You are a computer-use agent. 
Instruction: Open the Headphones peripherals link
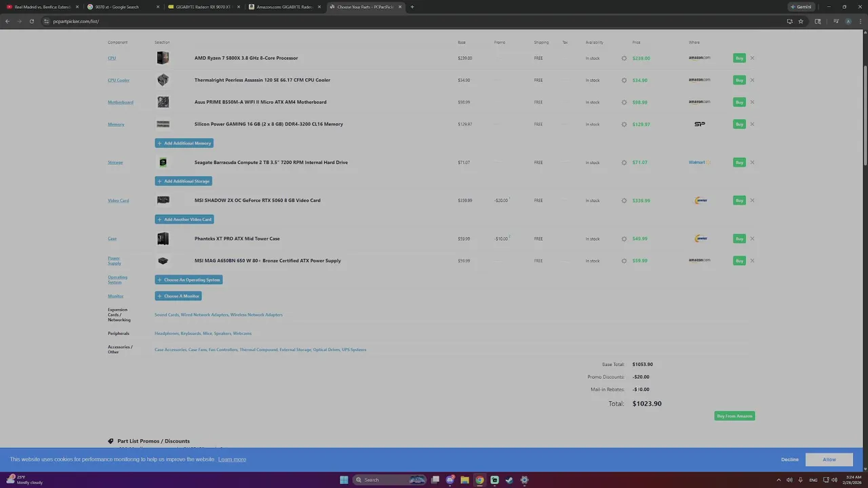pyautogui.click(x=167, y=333)
